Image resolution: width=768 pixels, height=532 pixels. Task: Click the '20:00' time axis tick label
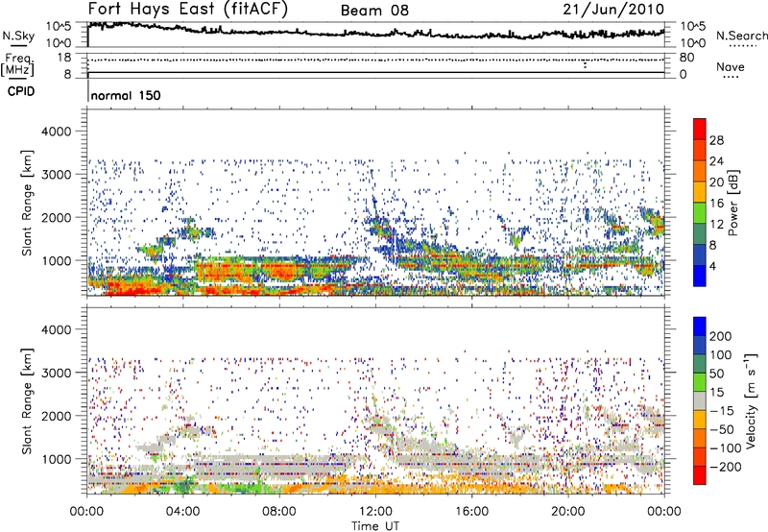568,511
